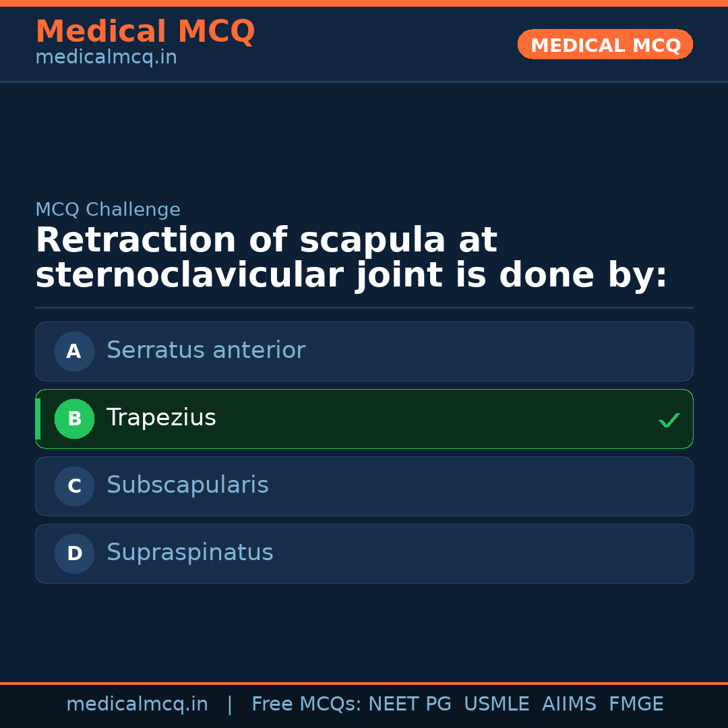Image resolution: width=728 pixels, height=728 pixels.
Task: Open the NEET PG section
Action: point(409,704)
